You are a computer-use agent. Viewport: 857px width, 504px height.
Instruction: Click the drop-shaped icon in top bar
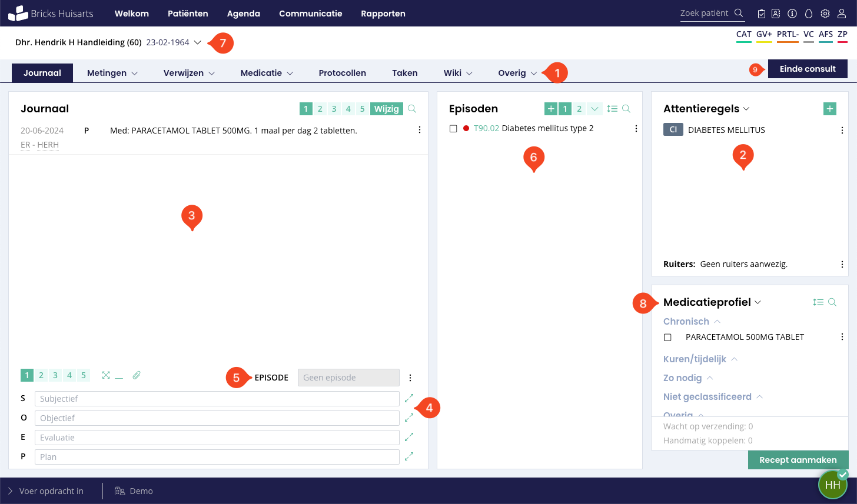pos(809,14)
